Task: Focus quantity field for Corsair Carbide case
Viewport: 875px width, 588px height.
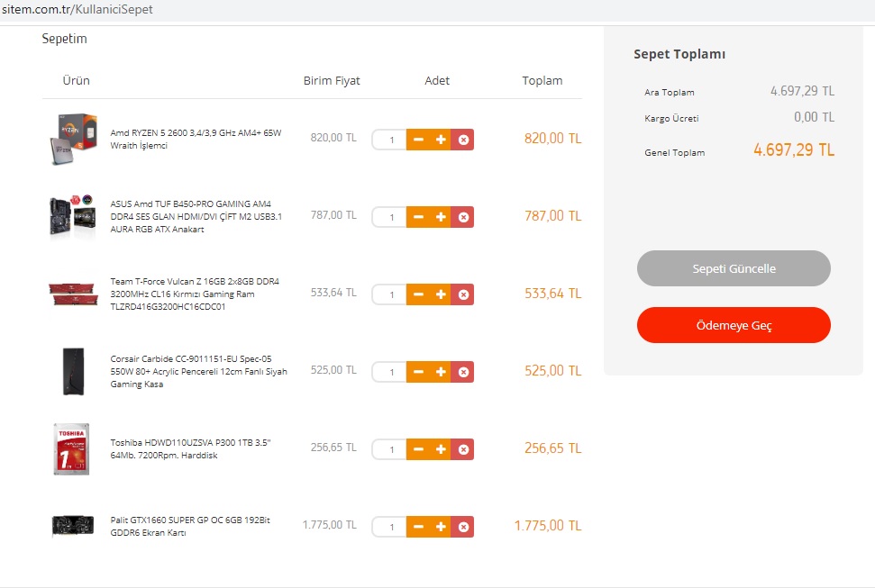Action: tap(389, 372)
